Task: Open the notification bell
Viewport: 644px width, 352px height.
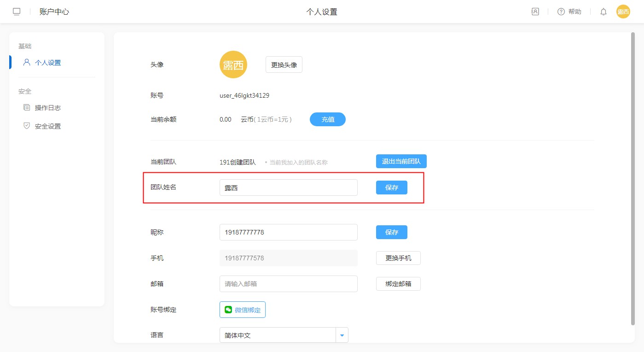Action: [603, 12]
